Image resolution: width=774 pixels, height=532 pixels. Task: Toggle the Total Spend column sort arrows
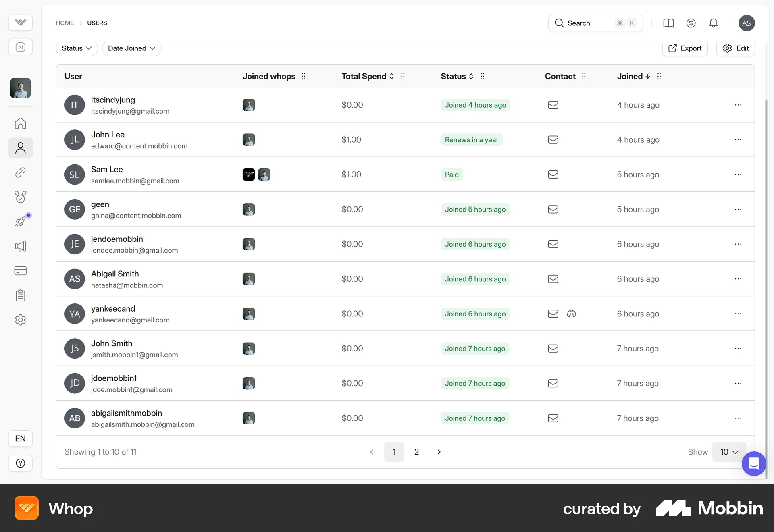click(391, 76)
